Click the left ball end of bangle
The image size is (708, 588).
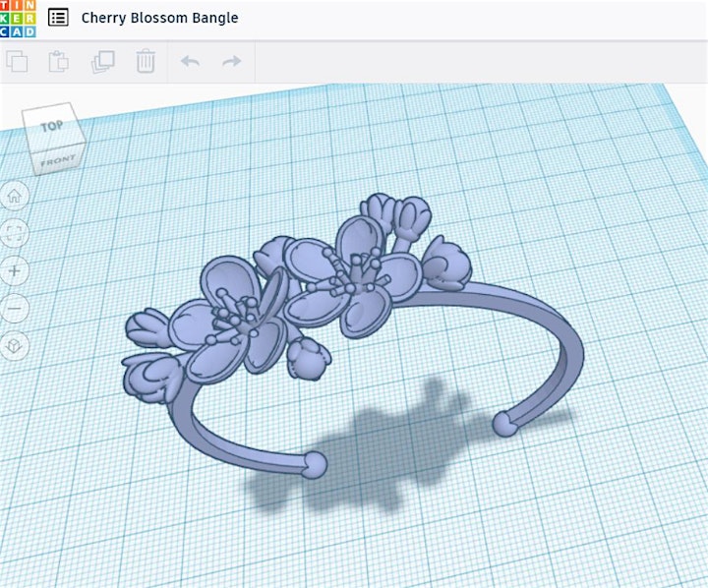tap(315, 465)
